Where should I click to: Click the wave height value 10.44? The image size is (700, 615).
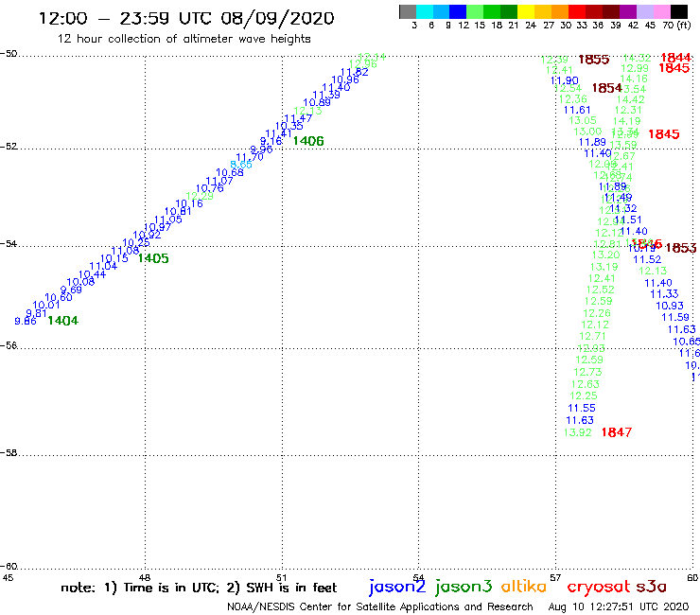pyautogui.click(x=92, y=274)
